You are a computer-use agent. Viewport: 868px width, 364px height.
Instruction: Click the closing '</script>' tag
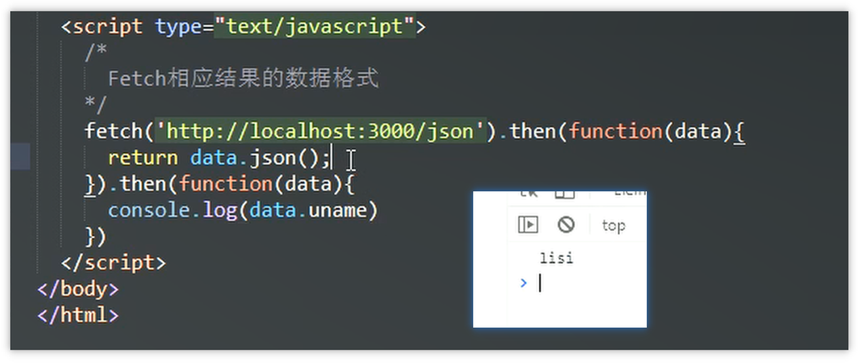[113, 262]
